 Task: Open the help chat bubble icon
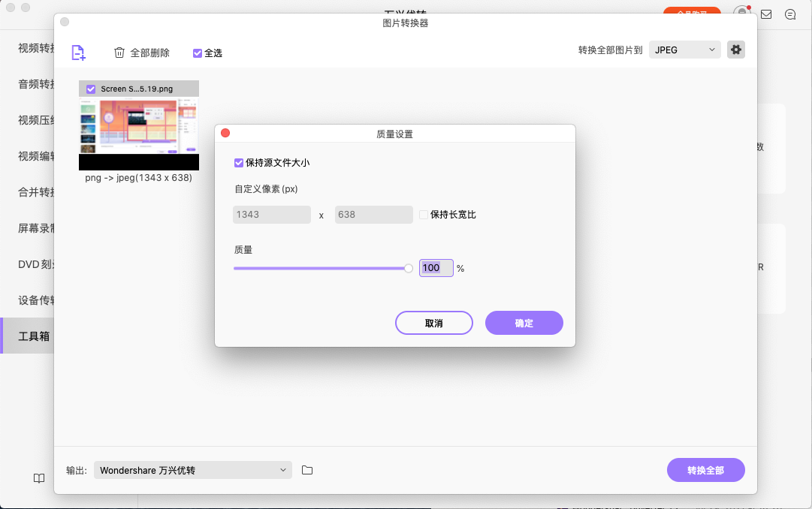(790, 14)
